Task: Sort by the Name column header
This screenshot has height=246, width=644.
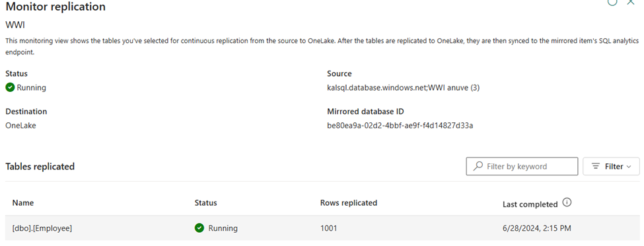Action: coord(23,203)
